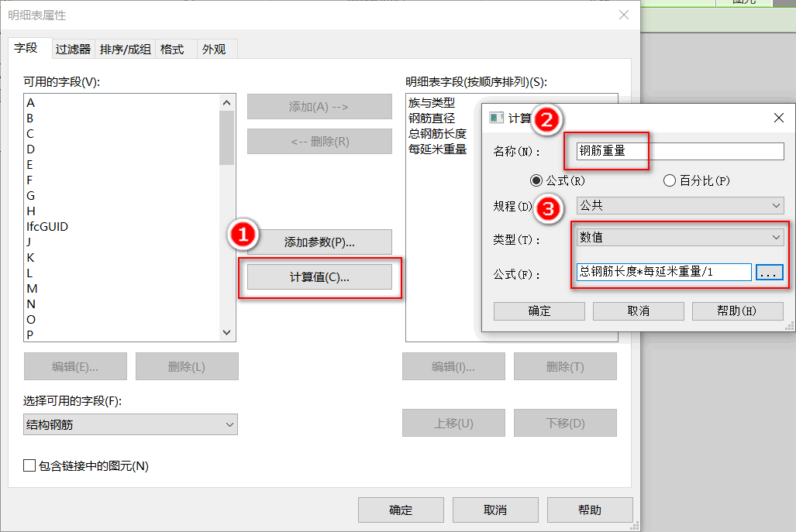Click the available fields scrollbar thumb
The height and width of the screenshot is (532, 796).
227,138
